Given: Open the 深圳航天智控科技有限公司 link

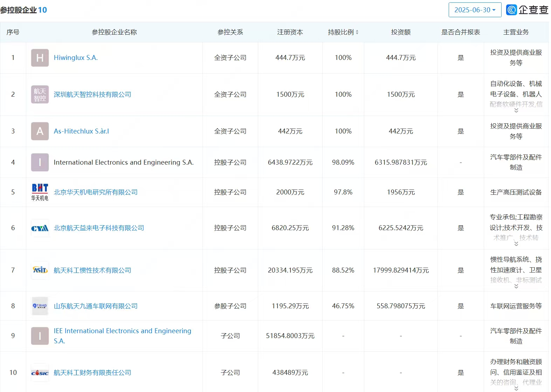Looking at the screenshot, I should pyautogui.click(x=92, y=95).
